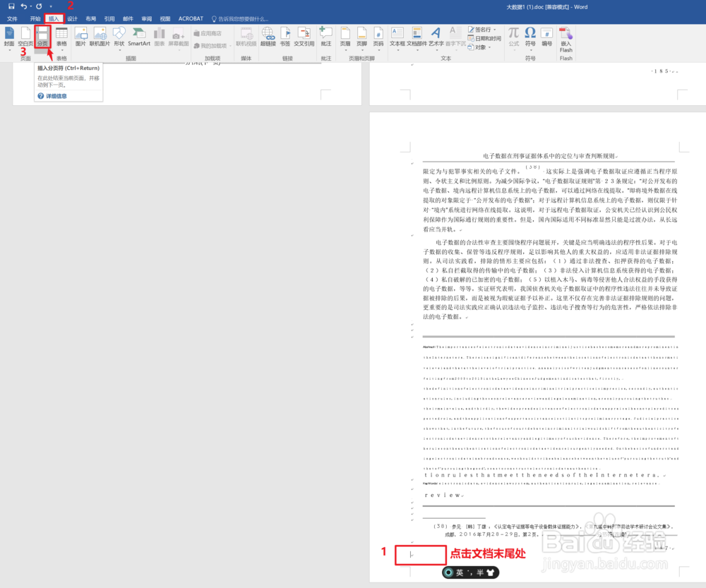Image resolution: width=706 pixels, height=588 pixels.
Task: Expand the 页脚 footer dropdown arrow
Action: pos(362,50)
